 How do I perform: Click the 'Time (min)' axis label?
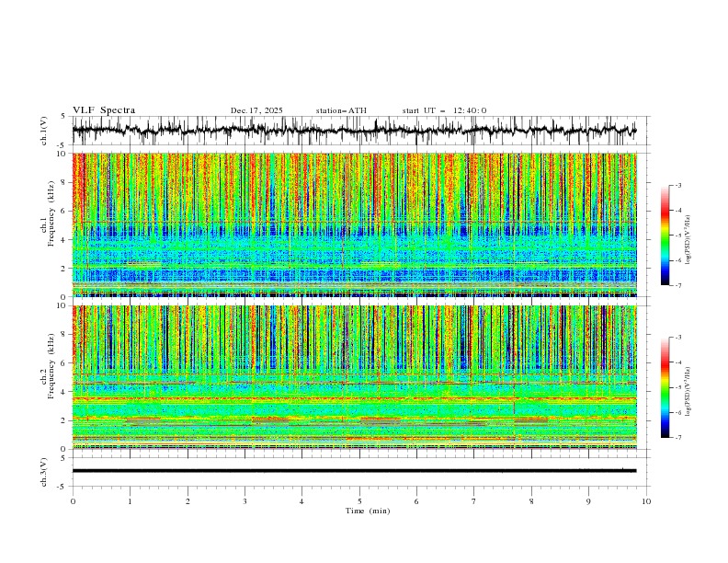[368, 511]
